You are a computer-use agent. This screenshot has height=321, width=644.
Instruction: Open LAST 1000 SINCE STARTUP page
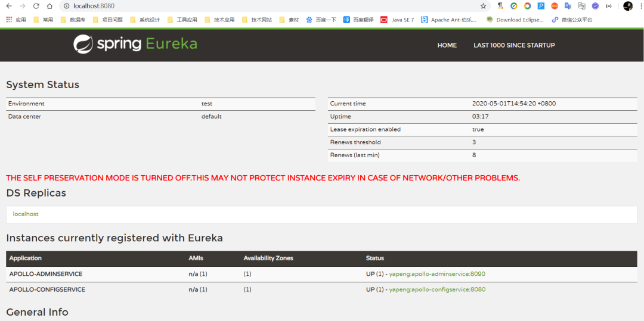coord(514,45)
